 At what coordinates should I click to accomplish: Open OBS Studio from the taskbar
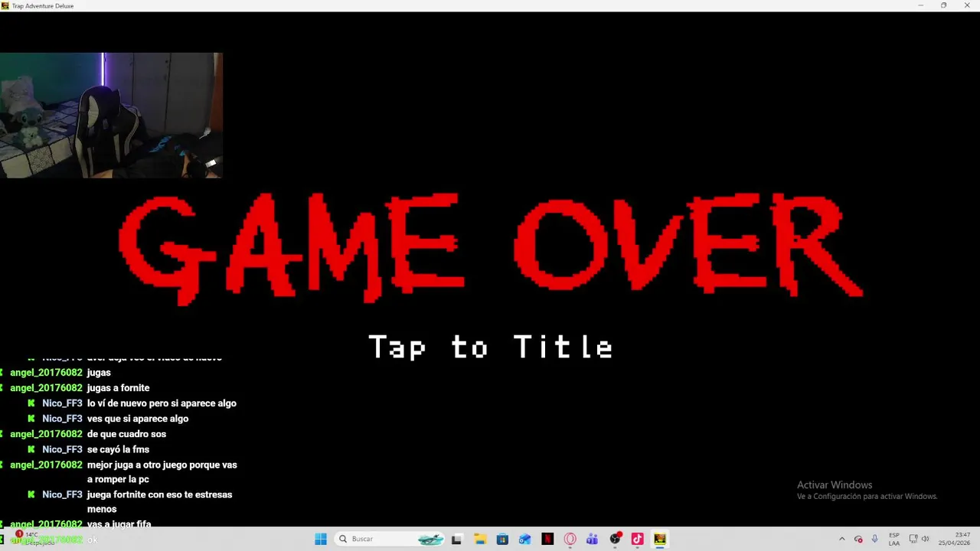[615, 539]
